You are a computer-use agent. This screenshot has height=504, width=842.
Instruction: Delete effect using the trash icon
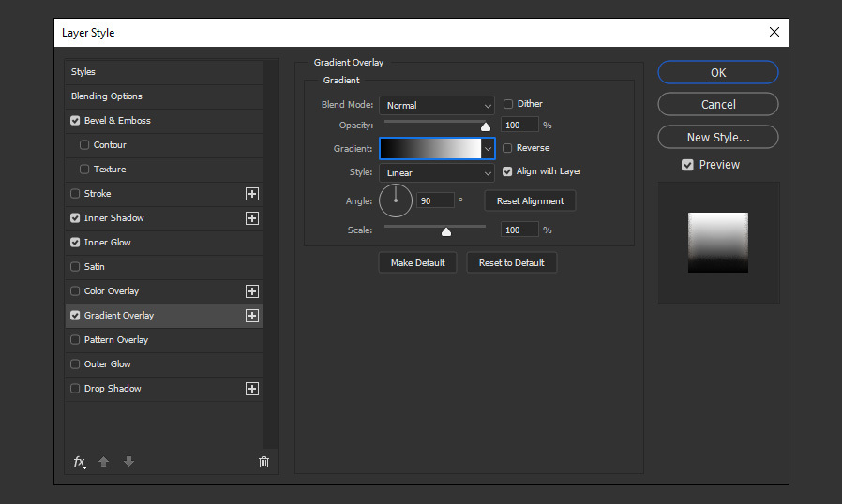pos(263,462)
